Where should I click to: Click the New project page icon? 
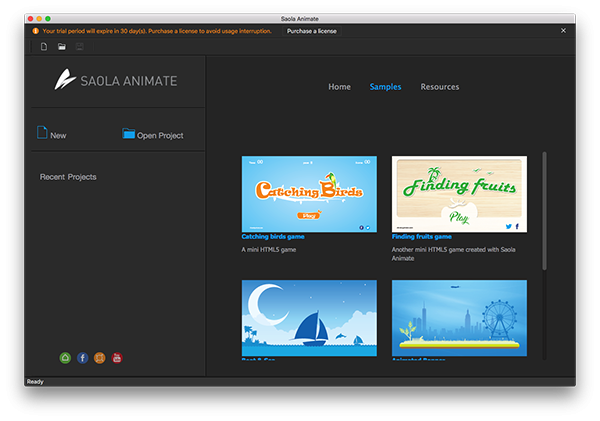click(42, 132)
